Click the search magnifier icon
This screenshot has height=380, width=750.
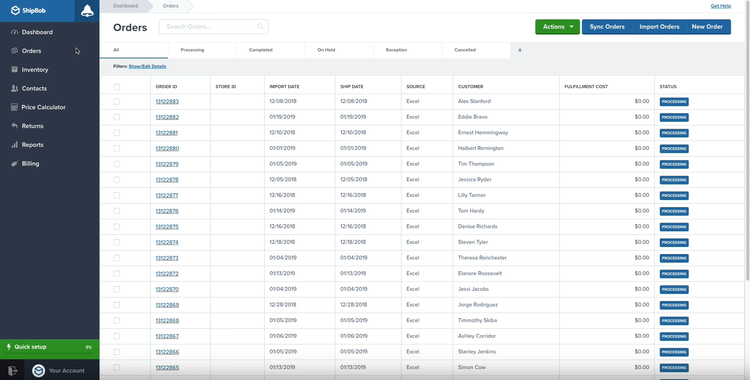260,27
